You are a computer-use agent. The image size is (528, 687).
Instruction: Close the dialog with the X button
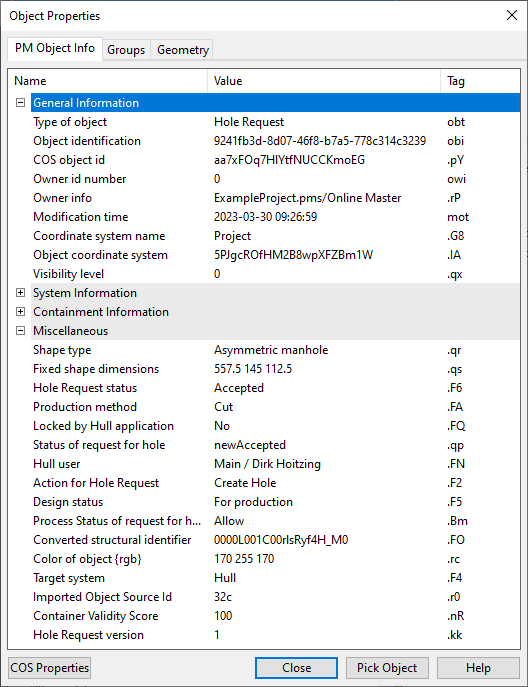pos(512,15)
